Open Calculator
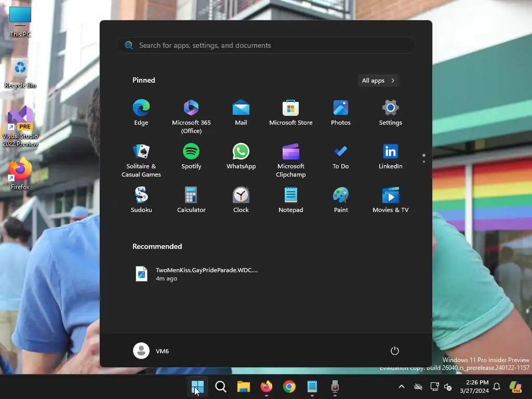The width and height of the screenshot is (532, 399). (x=191, y=200)
